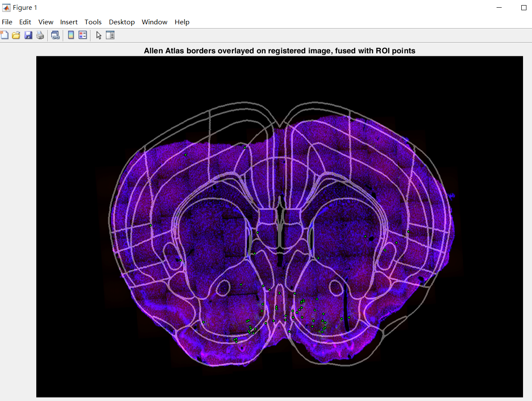Screen dimensions: 532x401
Task: Open the Insert menu
Action: (x=69, y=22)
